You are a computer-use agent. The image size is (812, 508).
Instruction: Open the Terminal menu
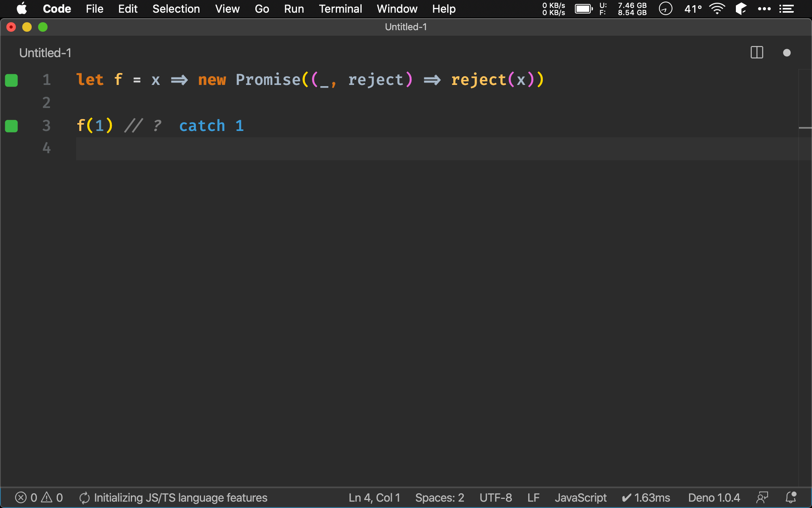[x=340, y=9]
